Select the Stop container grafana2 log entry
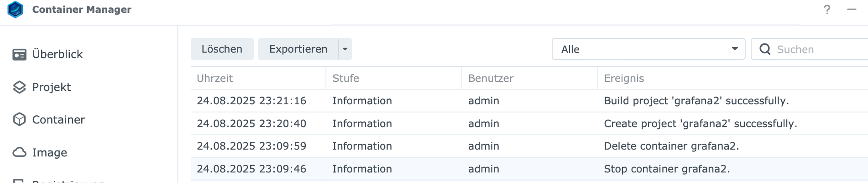Screen dimensions: 868x183 click(x=529, y=169)
